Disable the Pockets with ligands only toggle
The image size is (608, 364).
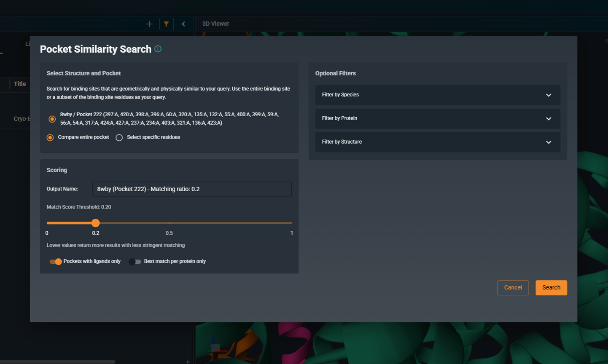55,262
